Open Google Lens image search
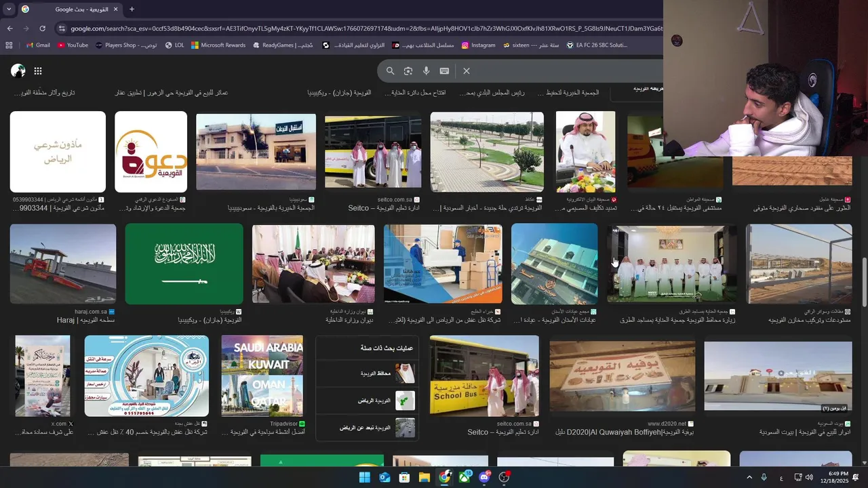 [x=408, y=70]
